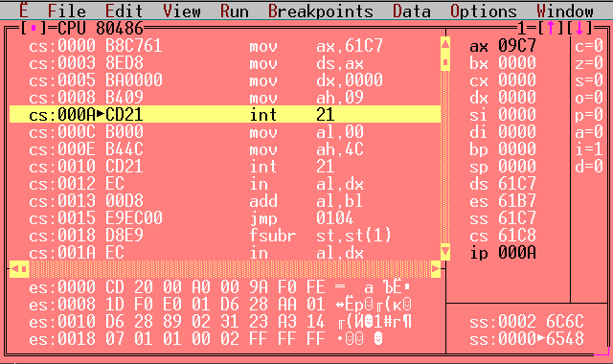Toggle the sign flag s=0
This screenshot has width=613, height=364.
[x=589, y=80]
